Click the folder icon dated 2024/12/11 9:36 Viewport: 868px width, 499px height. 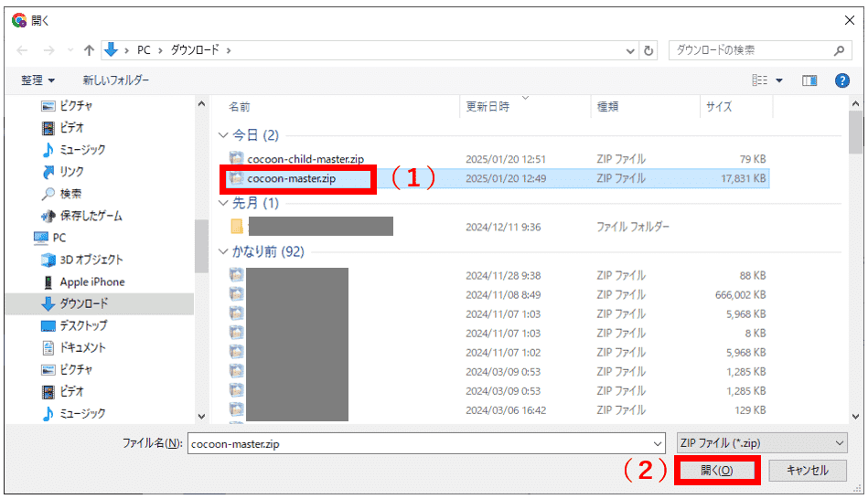(x=236, y=227)
